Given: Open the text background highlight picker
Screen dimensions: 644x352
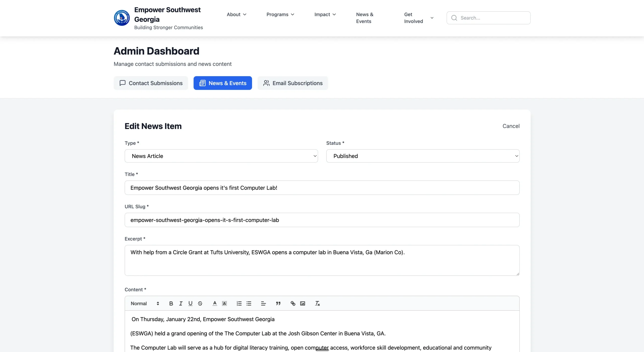Looking at the screenshot, I should coord(224,303).
